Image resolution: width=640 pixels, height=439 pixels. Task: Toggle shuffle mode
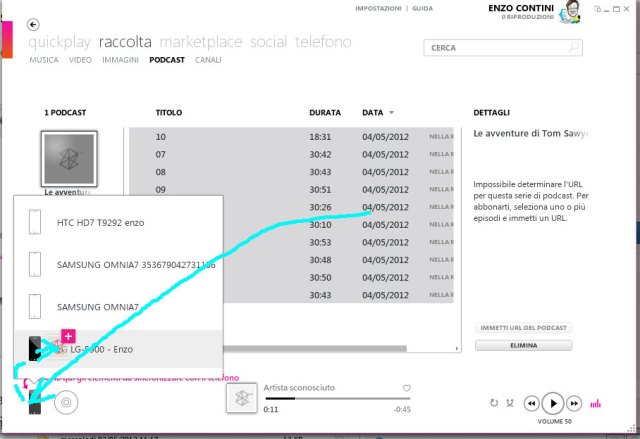(511, 403)
